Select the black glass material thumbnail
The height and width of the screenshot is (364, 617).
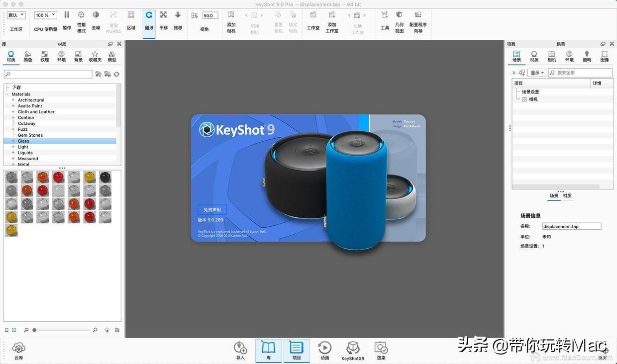(105, 177)
